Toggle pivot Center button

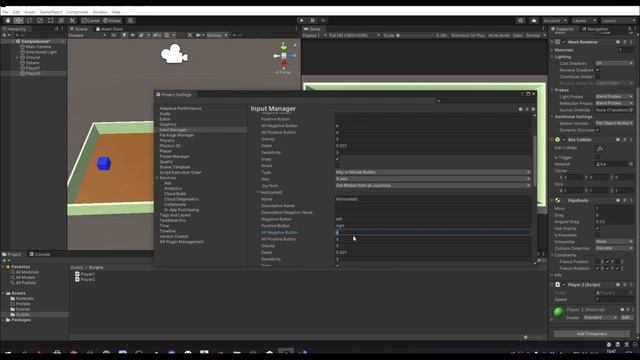(91, 20)
